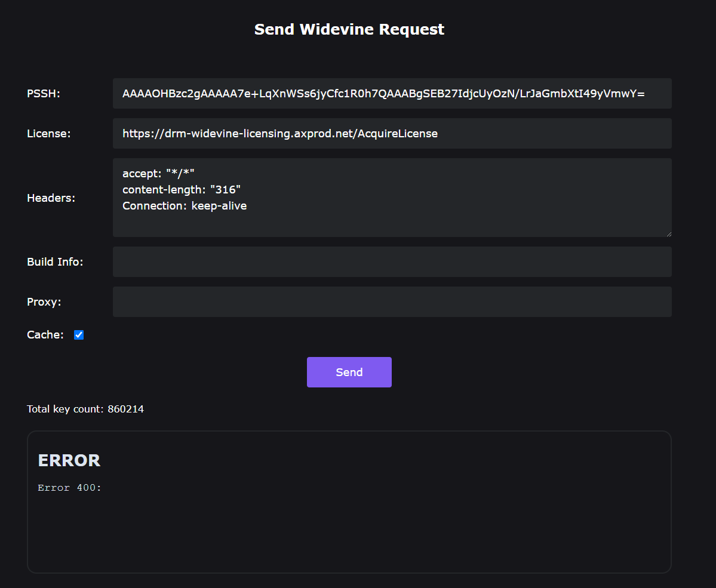Click the 'Send Widevine Request' title
This screenshot has height=588, width=716.
pyautogui.click(x=349, y=29)
